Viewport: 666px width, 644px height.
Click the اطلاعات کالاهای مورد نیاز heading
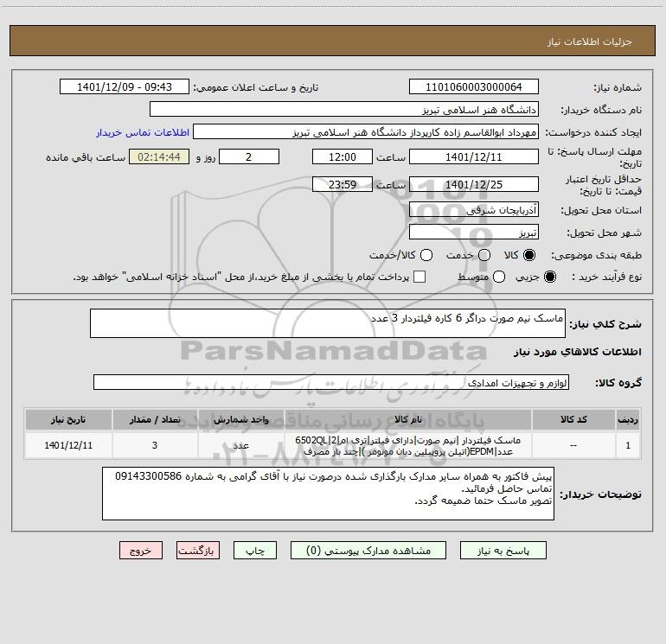pos(578,352)
